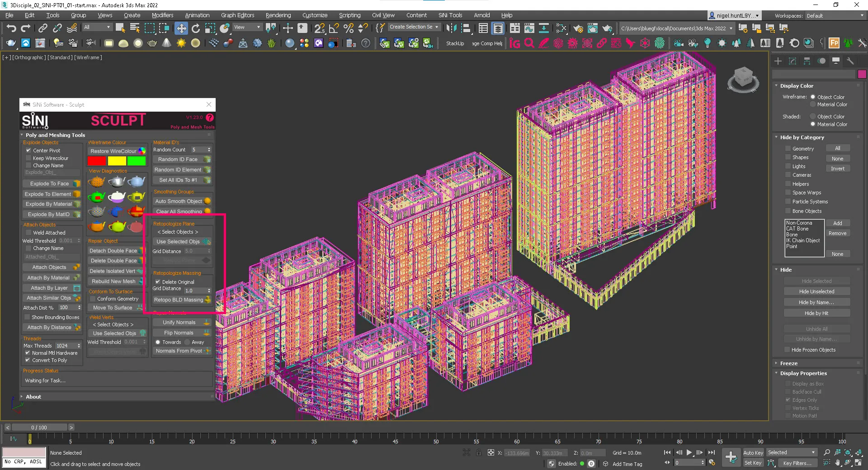This screenshot has width=868, height=470.
Task: Collapse the Display Color rollout
Action: pyautogui.click(x=796, y=86)
